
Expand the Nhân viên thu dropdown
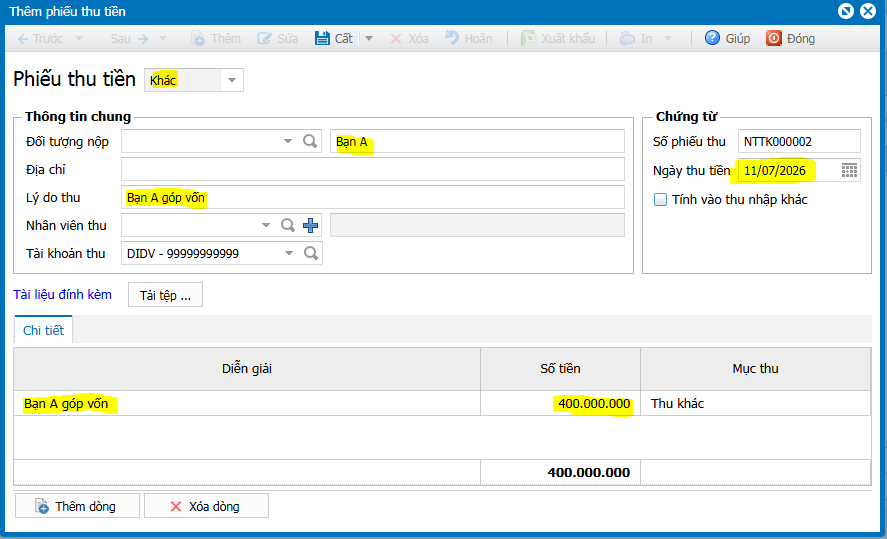[x=266, y=225]
